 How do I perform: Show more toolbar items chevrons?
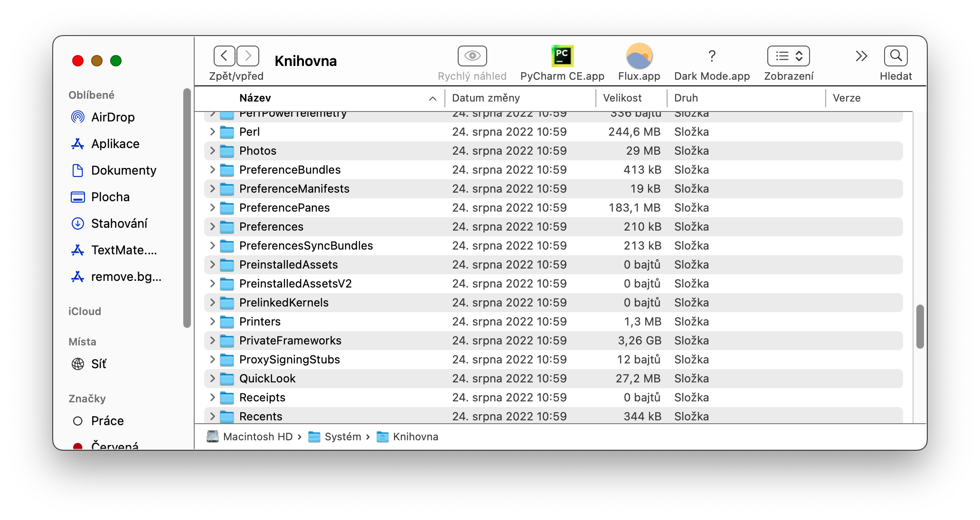(861, 56)
